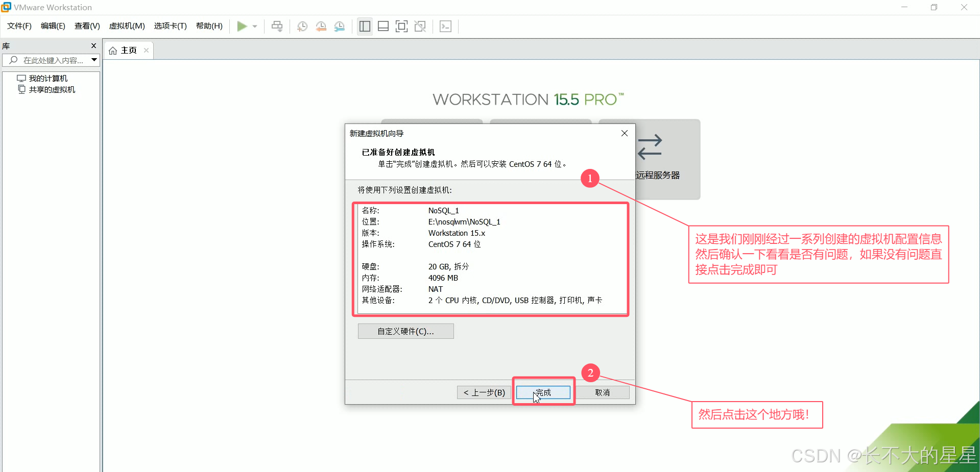
Task: Click the remote server arrows icon
Action: [650, 147]
